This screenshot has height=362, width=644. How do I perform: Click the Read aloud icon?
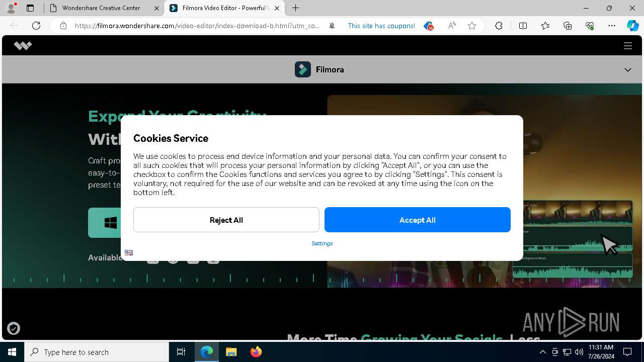(x=452, y=26)
